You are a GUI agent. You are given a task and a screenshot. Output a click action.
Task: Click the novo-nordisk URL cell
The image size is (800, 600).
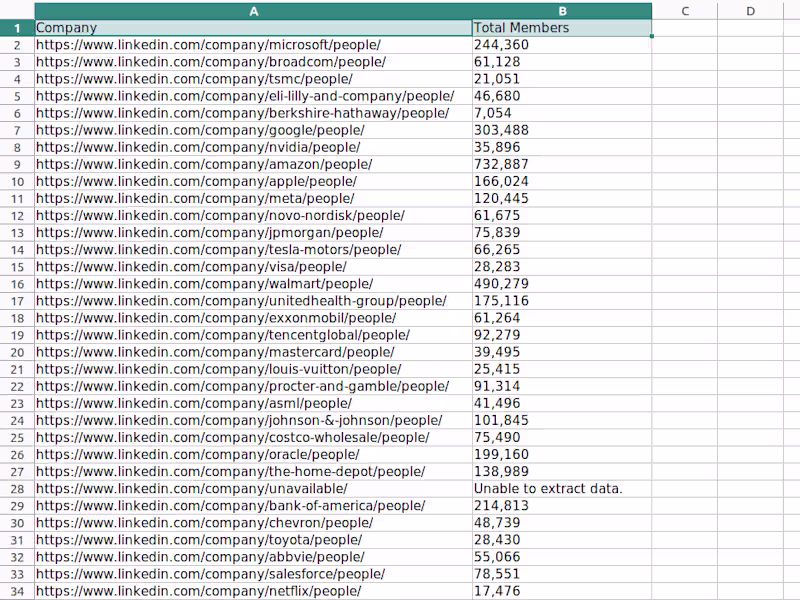point(254,216)
